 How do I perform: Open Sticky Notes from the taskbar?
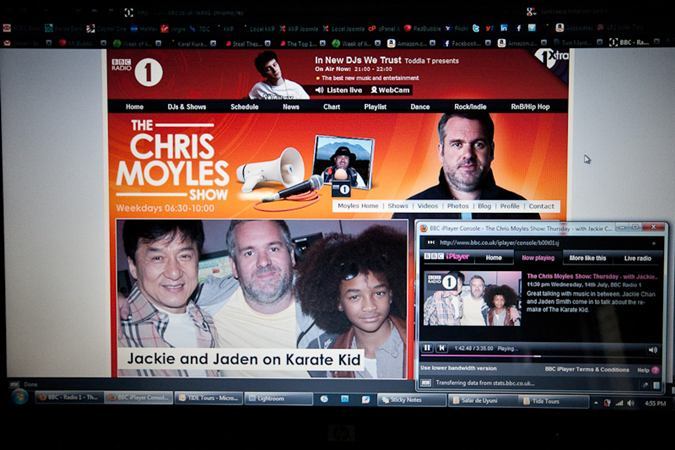[x=412, y=400]
